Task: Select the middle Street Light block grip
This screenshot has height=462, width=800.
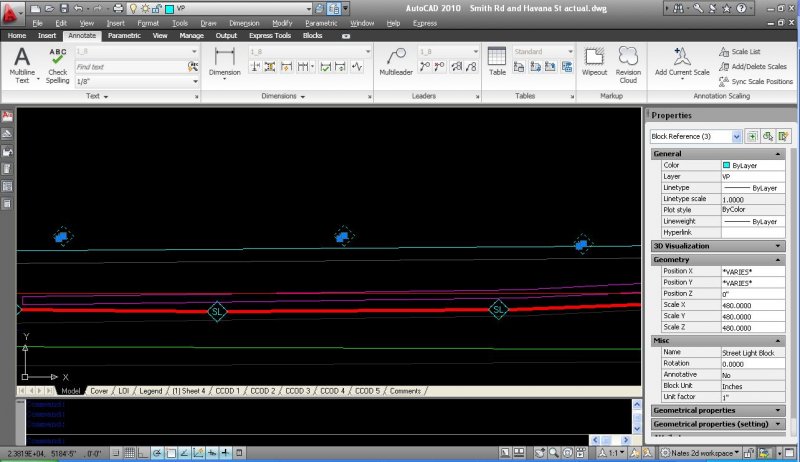Action: coord(342,237)
